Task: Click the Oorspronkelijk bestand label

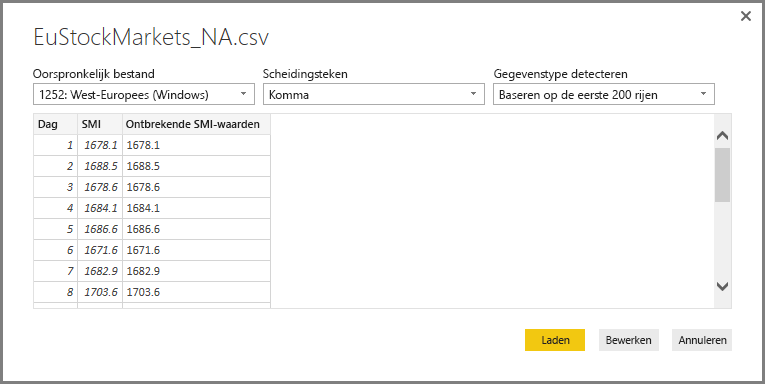Action: (94, 74)
